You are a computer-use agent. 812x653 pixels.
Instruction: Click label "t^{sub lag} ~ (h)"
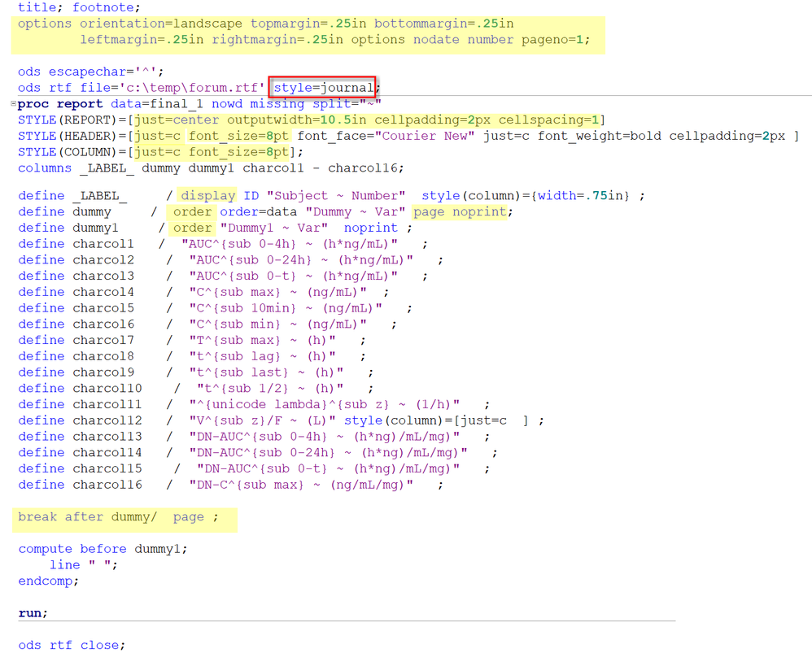point(262,355)
